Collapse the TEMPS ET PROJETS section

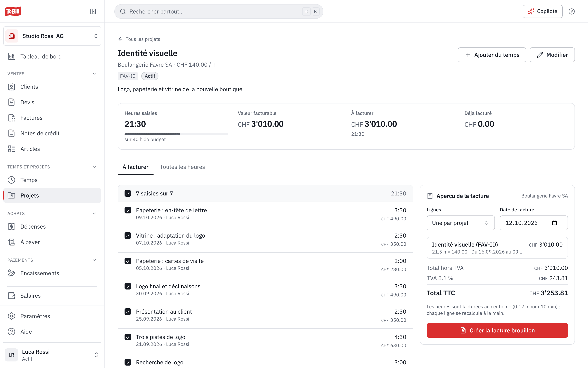[x=94, y=167]
